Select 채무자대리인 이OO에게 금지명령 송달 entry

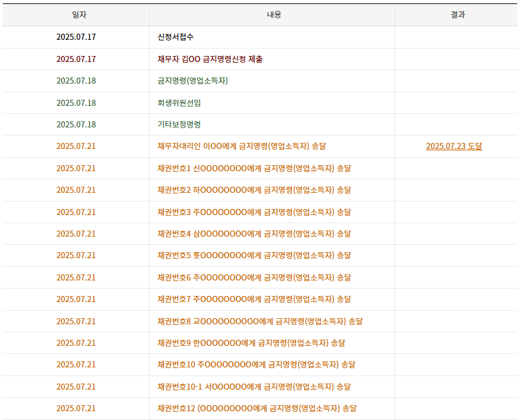pos(241,146)
